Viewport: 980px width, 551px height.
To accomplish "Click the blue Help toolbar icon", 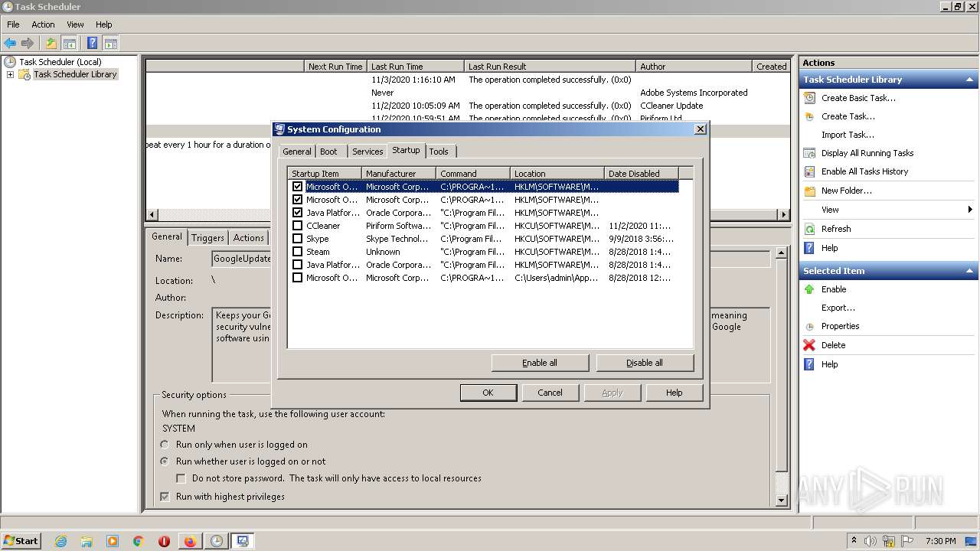I will point(93,44).
